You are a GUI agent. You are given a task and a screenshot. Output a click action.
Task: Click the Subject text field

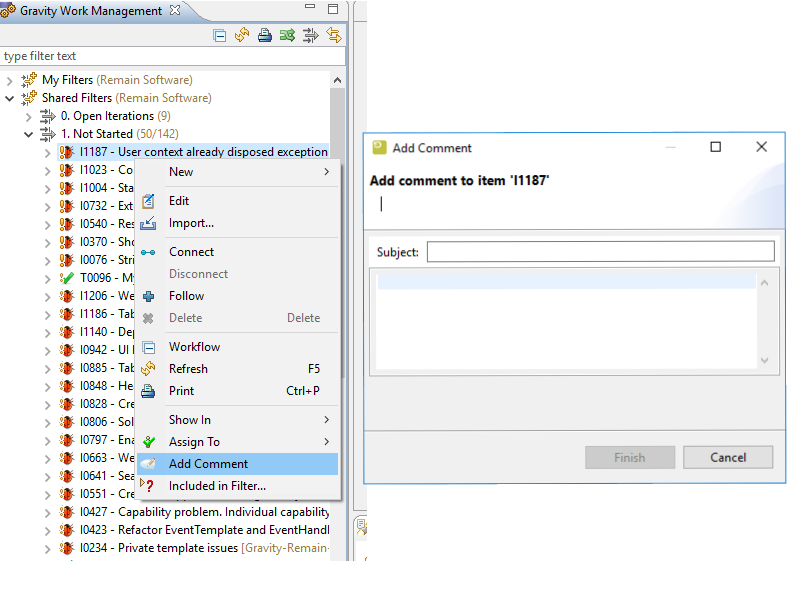(x=600, y=252)
